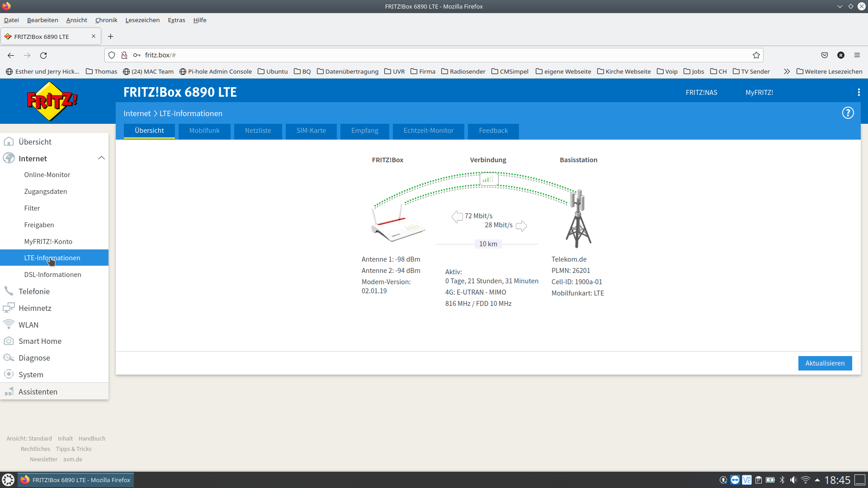The width and height of the screenshot is (868, 488).
Task: Open the Firefox hamburger menu
Action: click(857, 55)
